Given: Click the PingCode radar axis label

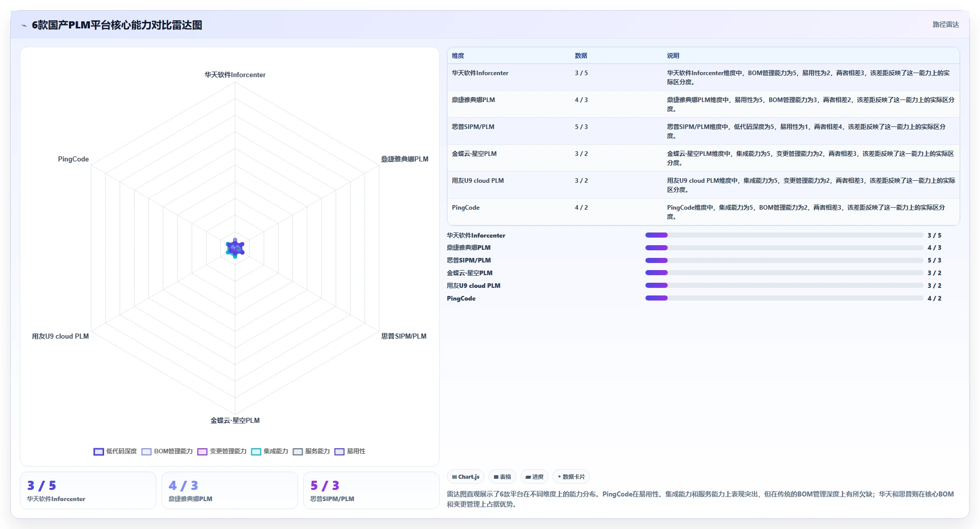Looking at the screenshot, I should tap(73, 159).
